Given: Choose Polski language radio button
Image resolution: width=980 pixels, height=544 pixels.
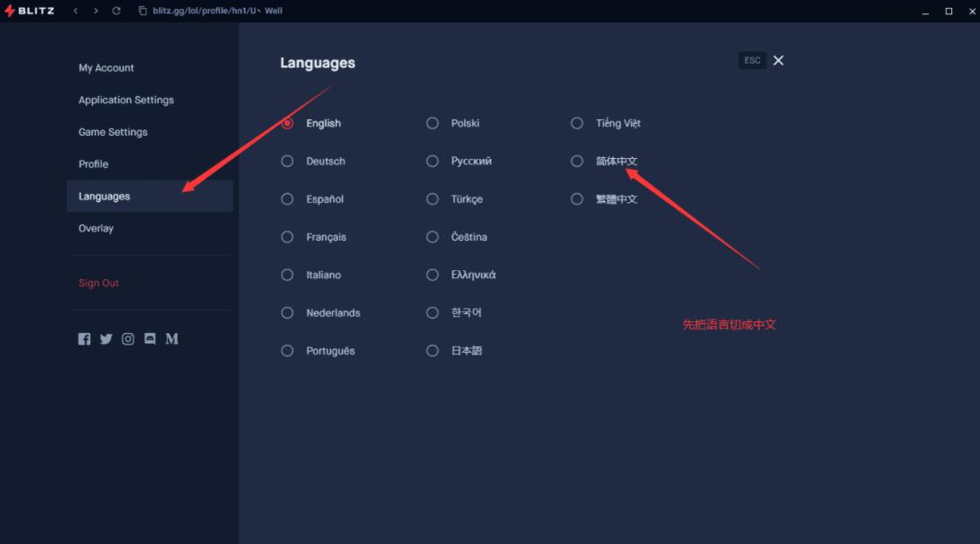Looking at the screenshot, I should [433, 123].
